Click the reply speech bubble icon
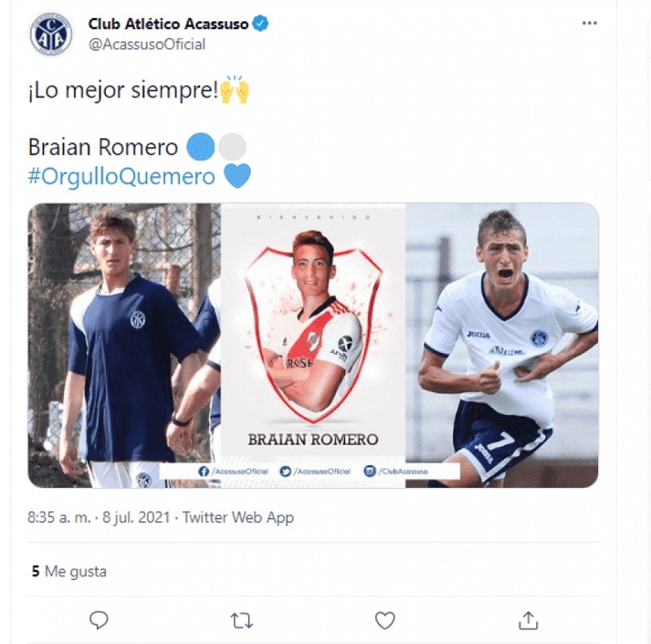This screenshot has height=644, width=651. pyautogui.click(x=98, y=620)
